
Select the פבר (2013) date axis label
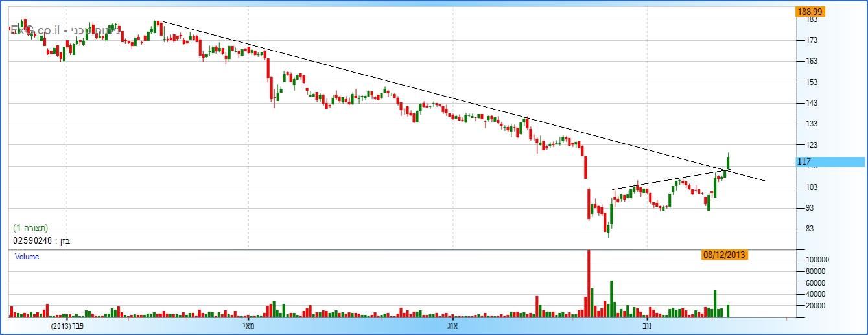pos(69,325)
